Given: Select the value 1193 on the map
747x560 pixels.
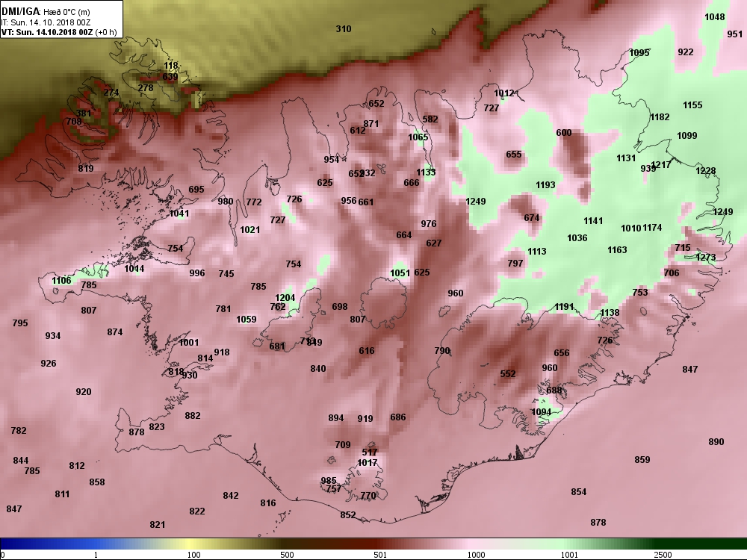Looking at the screenshot, I should [545, 184].
